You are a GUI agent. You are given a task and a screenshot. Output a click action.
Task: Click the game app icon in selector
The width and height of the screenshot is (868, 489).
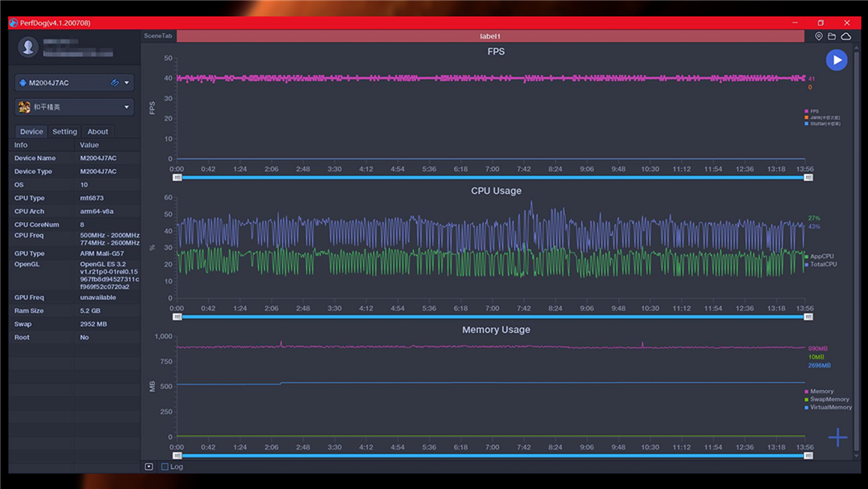[24, 107]
